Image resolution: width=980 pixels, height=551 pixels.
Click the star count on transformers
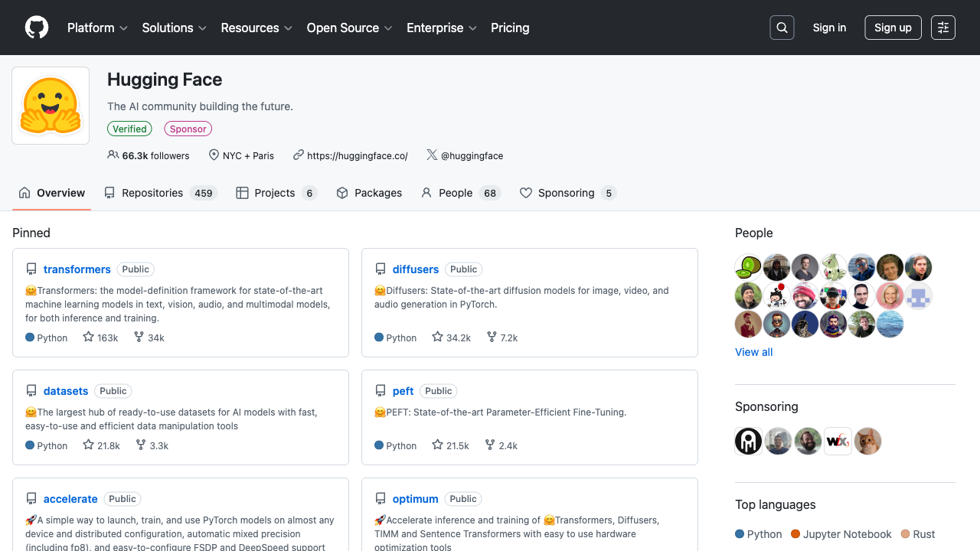click(100, 337)
